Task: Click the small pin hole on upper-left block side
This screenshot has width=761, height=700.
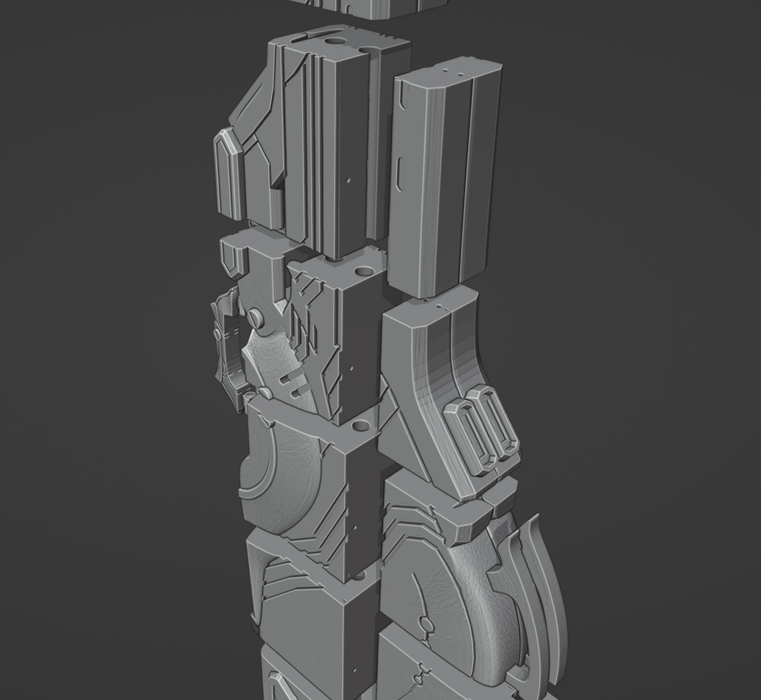Action: pos(348,180)
